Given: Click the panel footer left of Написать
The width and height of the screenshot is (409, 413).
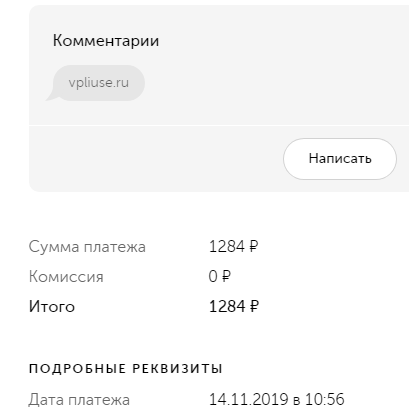Looking at the screenshot, I should coord(153,159).
